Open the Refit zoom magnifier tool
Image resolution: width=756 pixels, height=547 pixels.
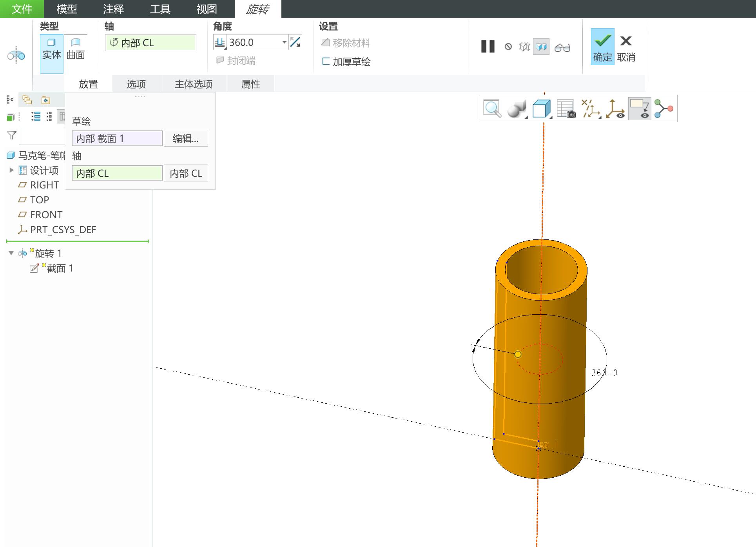[492, 109]
